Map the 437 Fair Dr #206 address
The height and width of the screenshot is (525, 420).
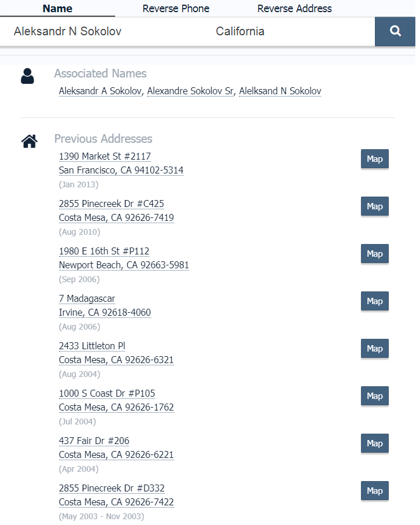click(374, 443)
